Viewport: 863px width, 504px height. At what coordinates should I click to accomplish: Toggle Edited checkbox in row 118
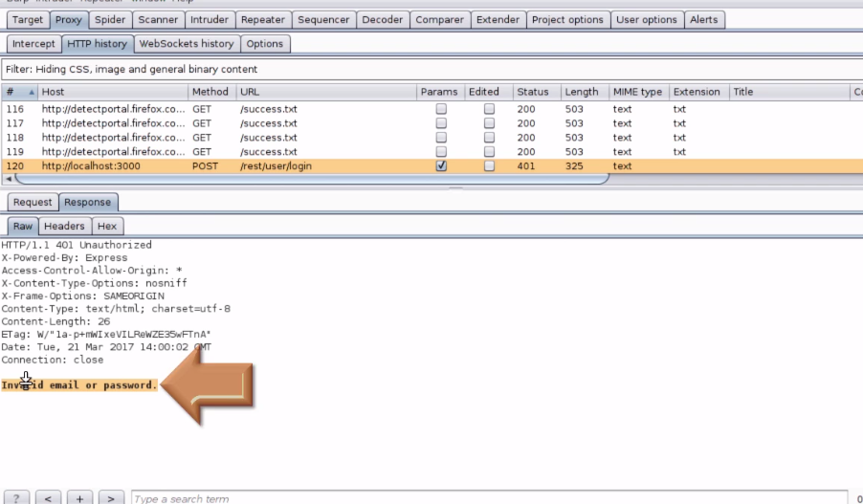489,138
